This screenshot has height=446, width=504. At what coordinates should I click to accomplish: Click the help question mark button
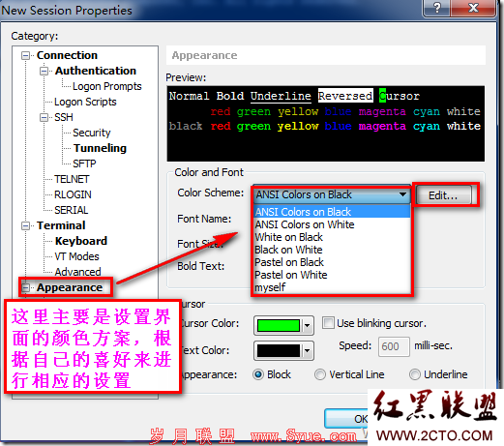coord(437,8)
